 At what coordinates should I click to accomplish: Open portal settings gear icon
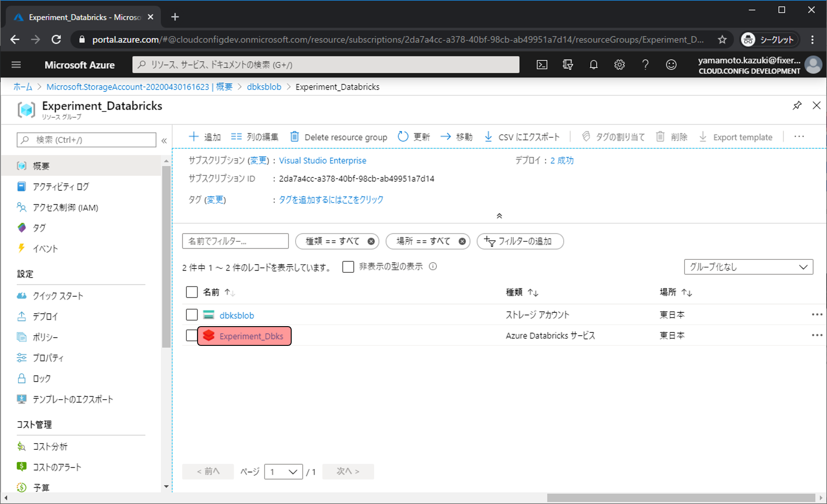619,65
